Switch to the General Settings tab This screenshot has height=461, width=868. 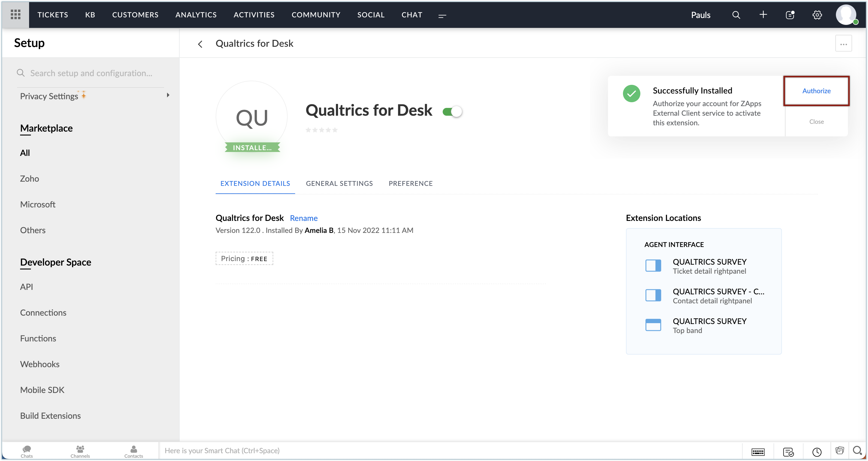click(339, 183)
